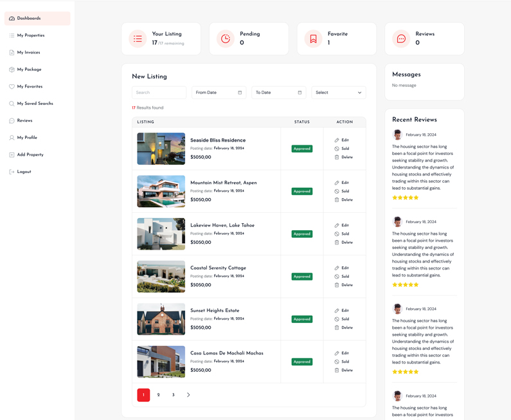
Task: Open the From Date calendar picker
Action: 240,93
